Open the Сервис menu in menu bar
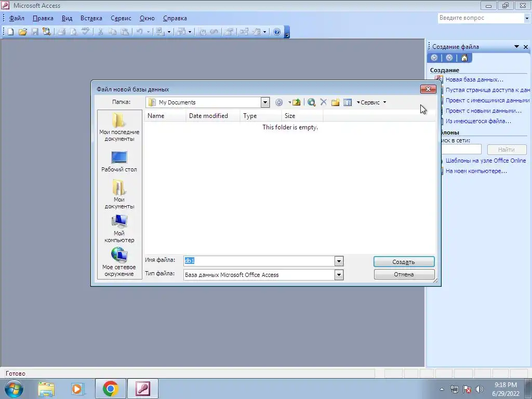Image resolution: width=532 pixels, height=399 pixels. (121, 18)
